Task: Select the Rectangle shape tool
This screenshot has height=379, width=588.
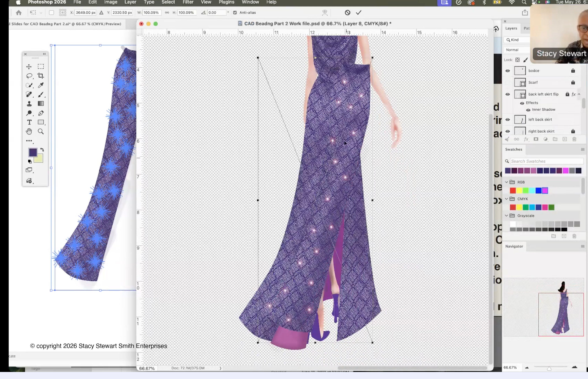Action: [x=41, y=122]
